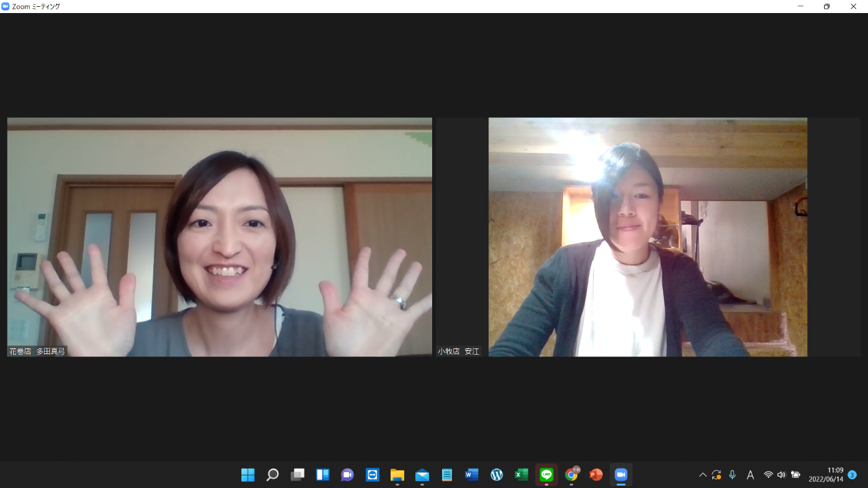Launch TeamViewer from the taskbar
The image size is (868, 488).
(372, 475)
